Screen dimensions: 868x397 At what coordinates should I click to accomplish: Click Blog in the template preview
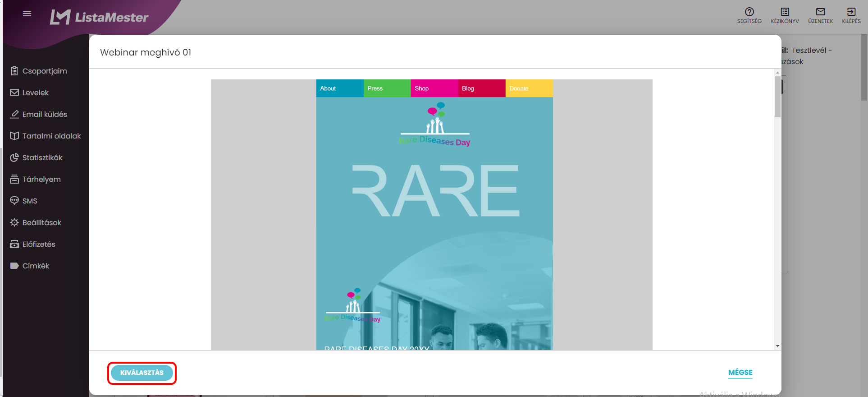tap(481, 88)
